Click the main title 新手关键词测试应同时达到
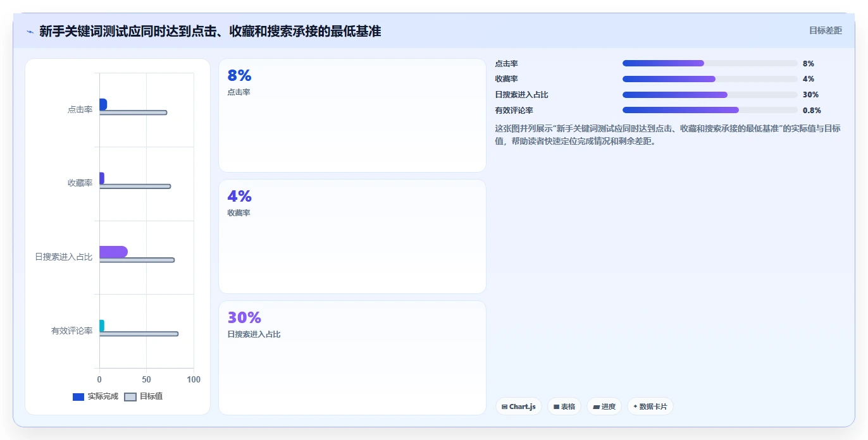 pyautogui.click(x=210, y=31)
